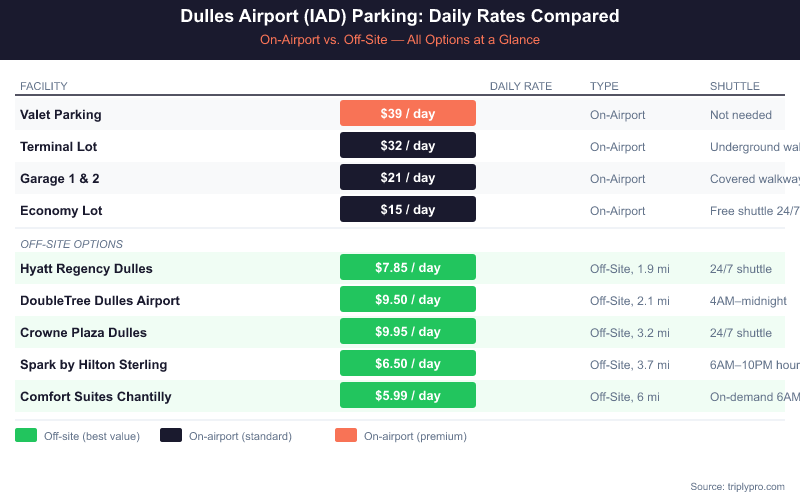Image resolution: width=800 pixels, height=500 pixels.
Task: Click the DAILY RATE column header
Action: click(521, 86)
